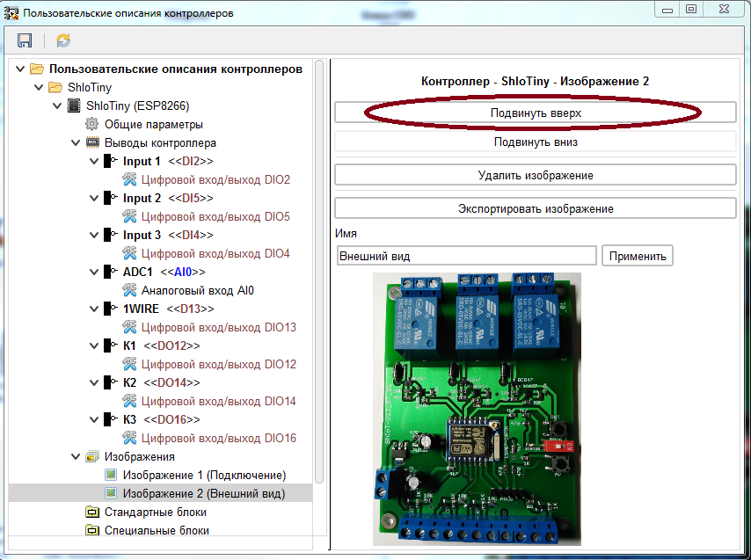Click the tools icon beside Цифровой вход/выход DIO5
This screenshot has height=560, width=751.
129,216
